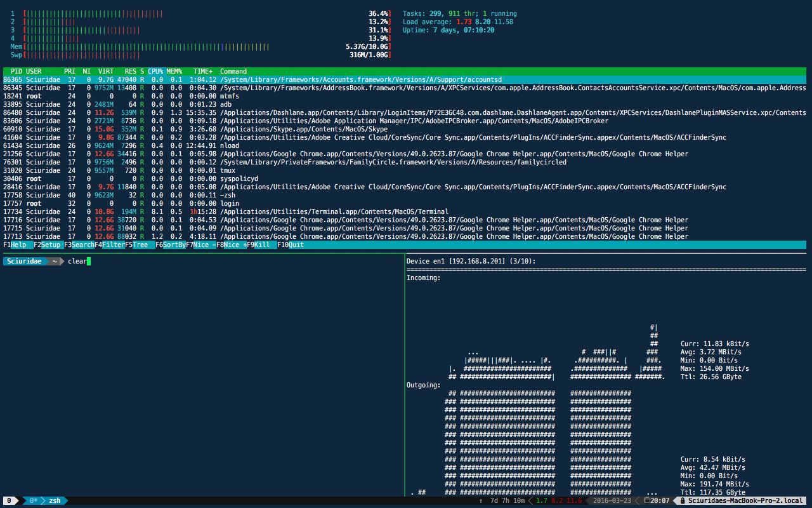Click the Uptime readout in htop

tap(449, 30)
